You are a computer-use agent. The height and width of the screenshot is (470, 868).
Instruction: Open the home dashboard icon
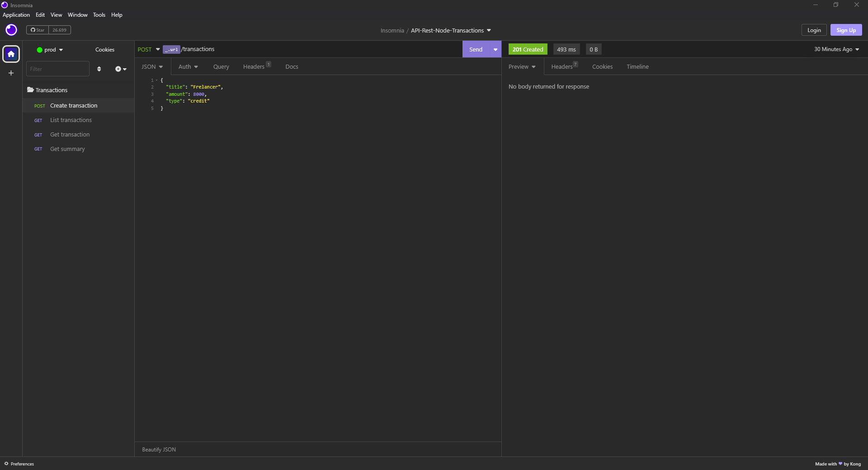[11, 54]
